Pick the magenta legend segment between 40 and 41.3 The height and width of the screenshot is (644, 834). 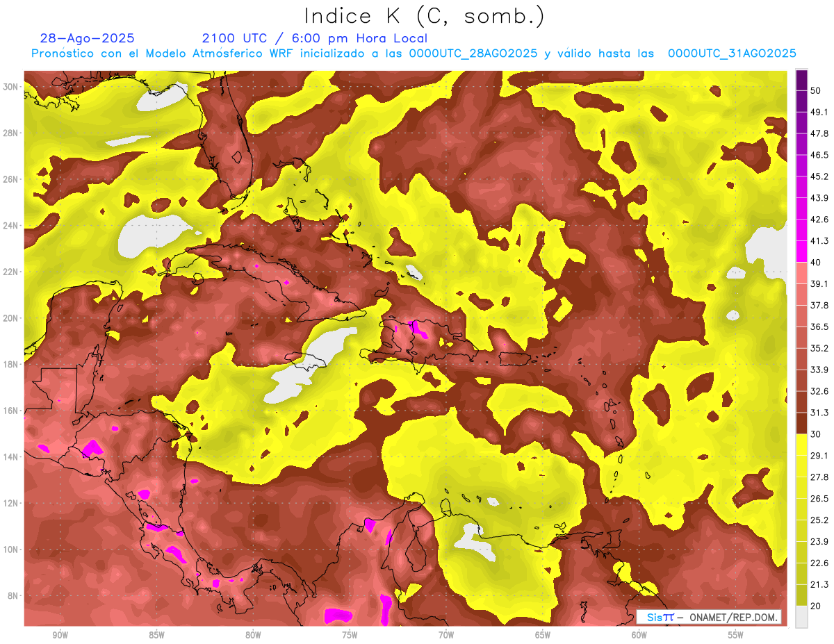802,251
